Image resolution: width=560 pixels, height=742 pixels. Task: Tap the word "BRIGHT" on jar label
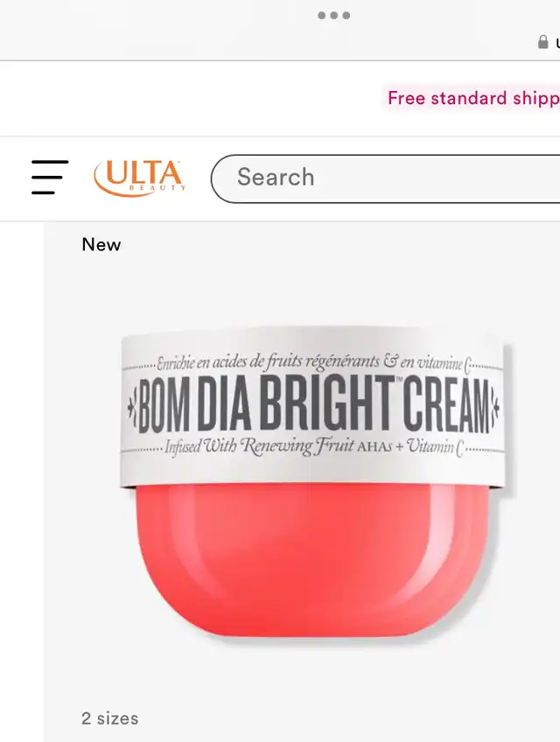pyautogui.click(x=327, y=404)
